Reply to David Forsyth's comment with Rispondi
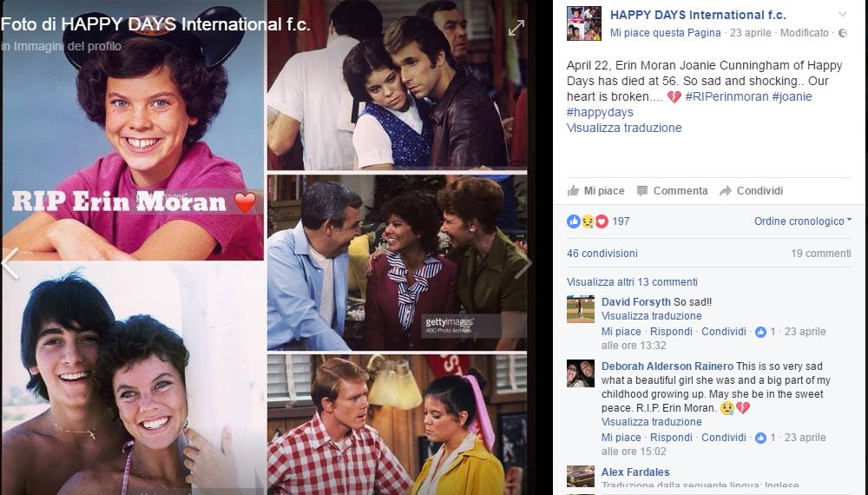The image size is (868, 495). click(x=671, y=332)
